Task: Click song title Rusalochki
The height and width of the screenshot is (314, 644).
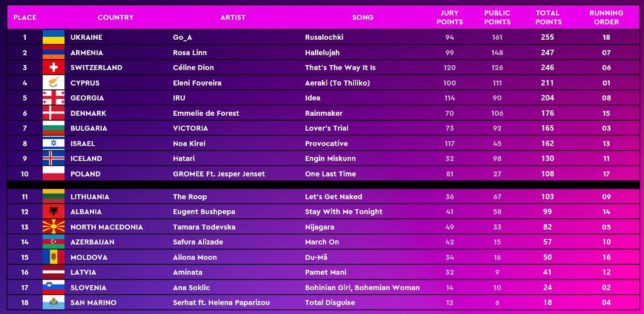Action: point(324,37)
